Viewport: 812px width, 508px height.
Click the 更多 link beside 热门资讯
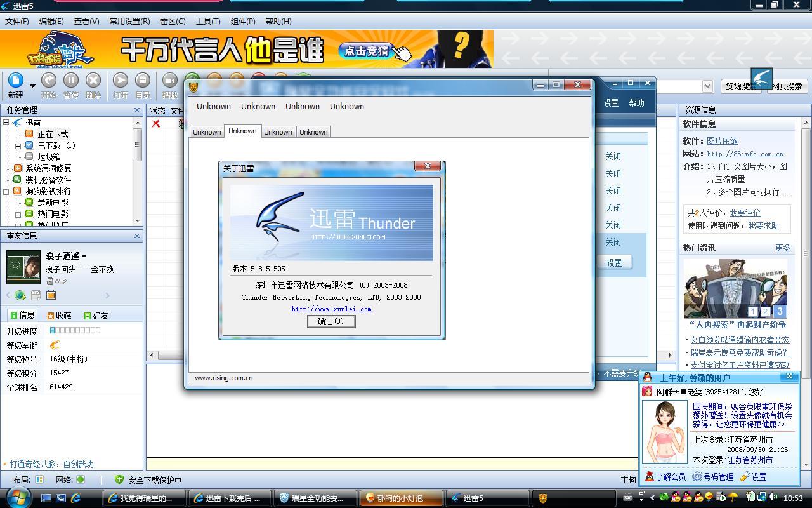[x=783, y=248]
